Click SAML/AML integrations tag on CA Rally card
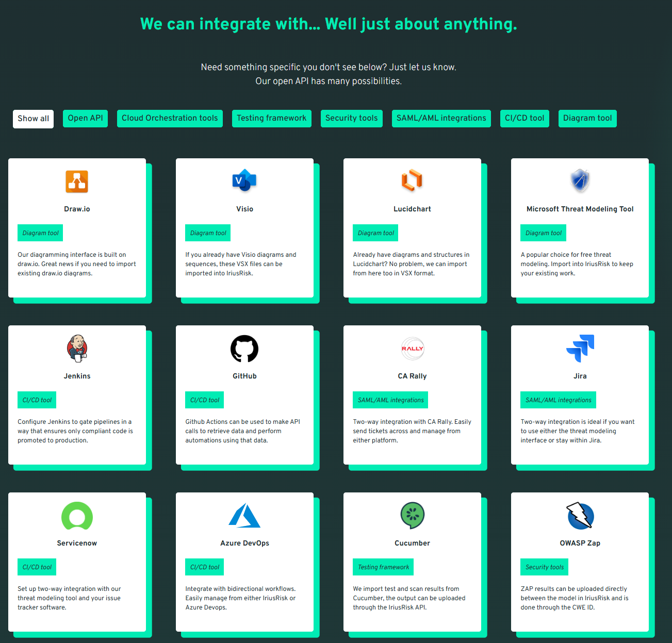 [390, 400]
